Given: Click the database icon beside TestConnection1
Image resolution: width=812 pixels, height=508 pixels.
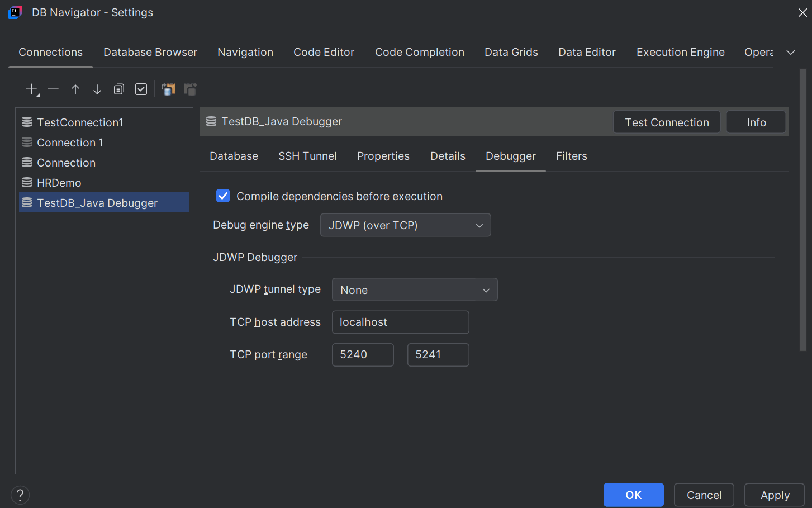Looking at the screenshot, I should (27, 122).
